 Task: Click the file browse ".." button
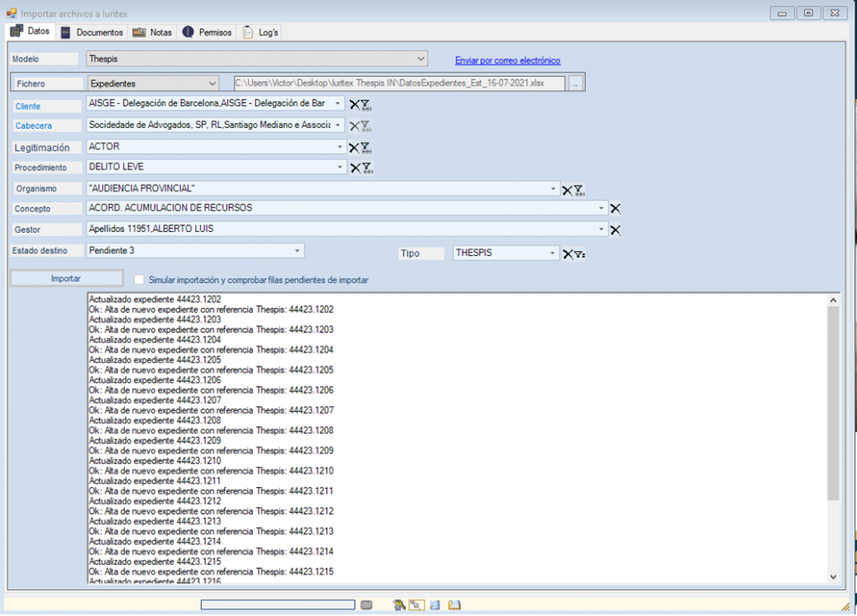575,84
